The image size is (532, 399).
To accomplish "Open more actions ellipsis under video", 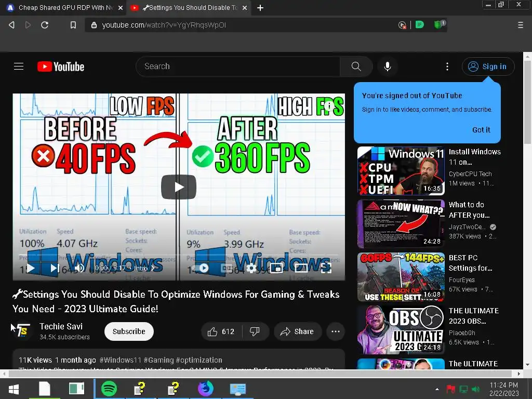I will pos(336,331).
